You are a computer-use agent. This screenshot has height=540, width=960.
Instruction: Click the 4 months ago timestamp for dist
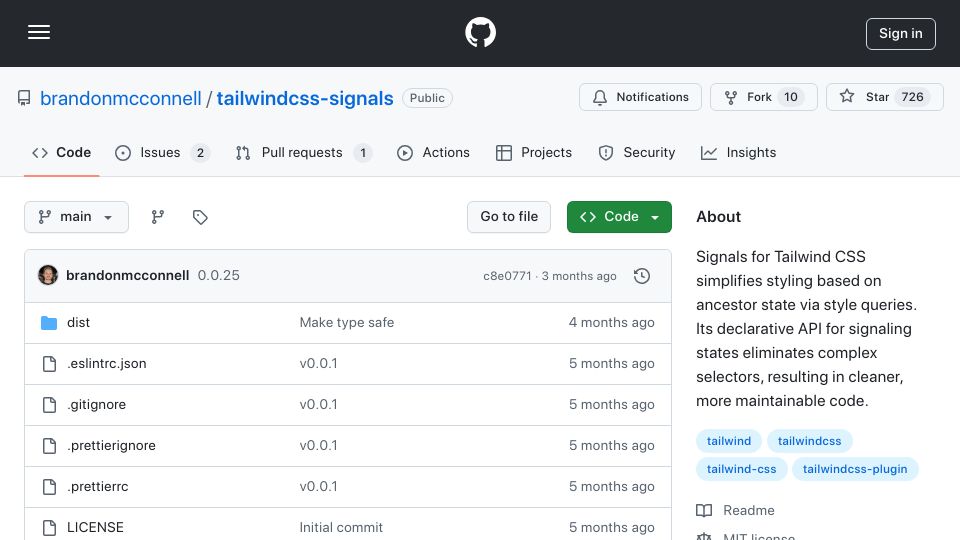pyautogui.click(x=612, y=323)
